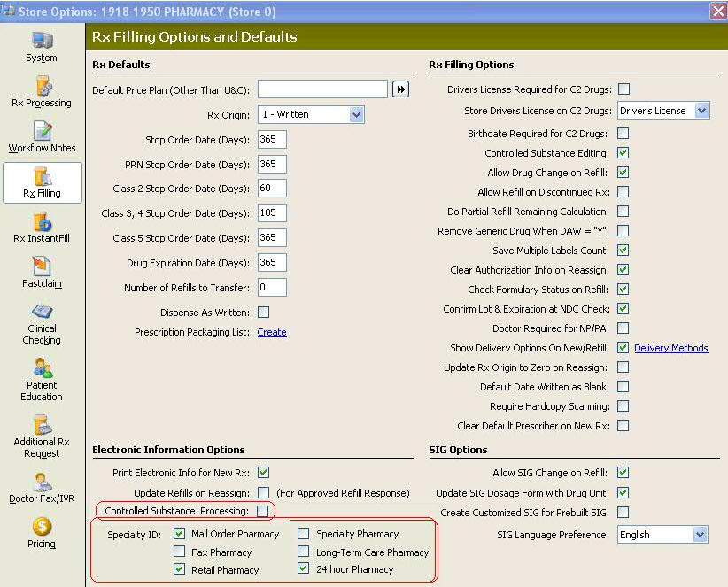
Task: Click the Create prescription packaging link
Action: coord(272,332)
